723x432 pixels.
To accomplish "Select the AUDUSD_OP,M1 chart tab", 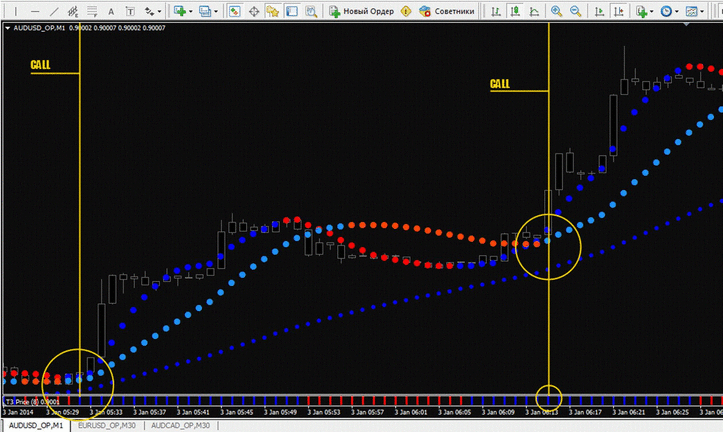I will pyautogui.click(x=36, y=426).
